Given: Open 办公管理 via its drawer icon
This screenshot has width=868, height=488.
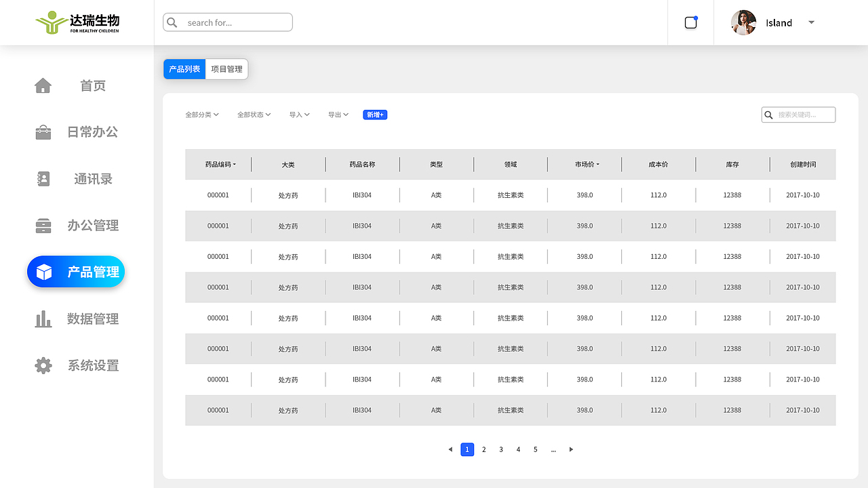Looking at the screenshot, I should (43, 226).
